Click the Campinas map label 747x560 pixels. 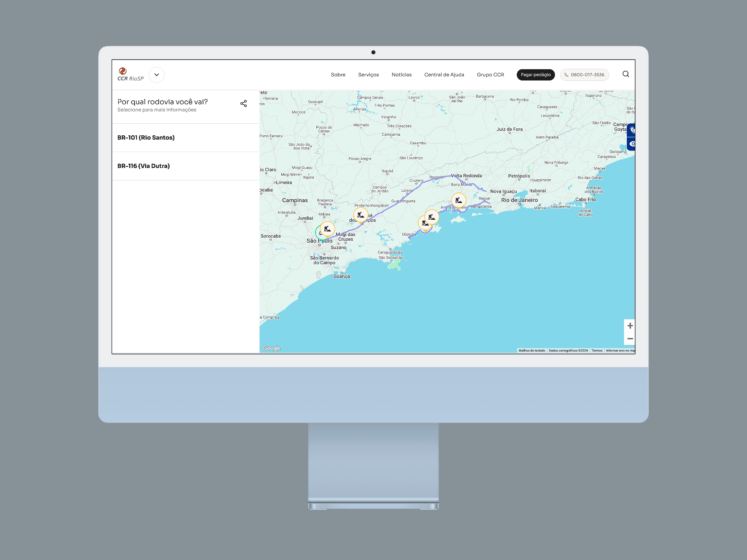pos(295,200)
